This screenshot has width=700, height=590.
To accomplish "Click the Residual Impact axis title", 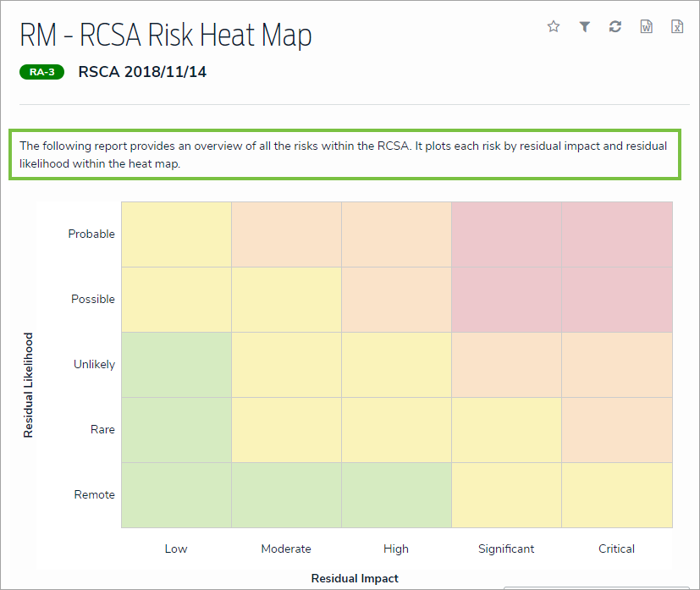I will pos(355,579).
